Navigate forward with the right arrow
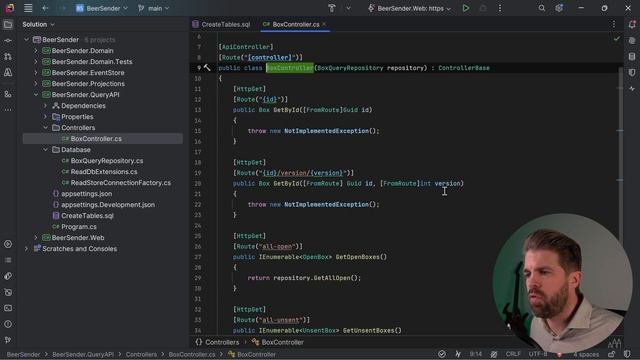The image size is (640, 360). click(x=62, y=8)
